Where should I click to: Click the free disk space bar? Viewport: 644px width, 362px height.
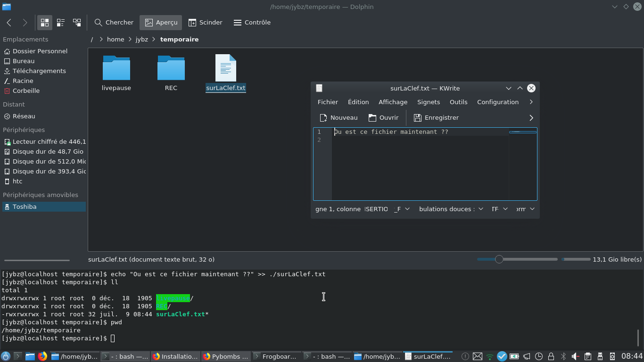pos(576,259)
